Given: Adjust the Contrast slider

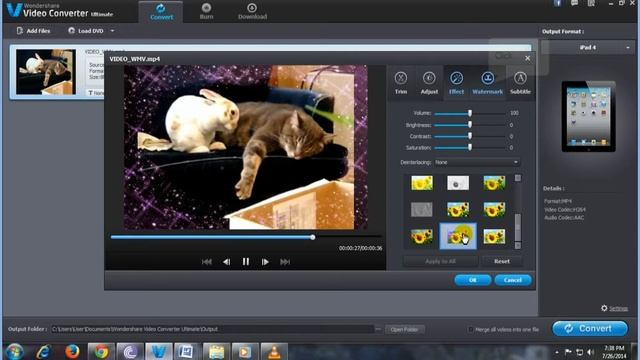Looking at the screenshot, I should pyautogui.click(x=470, y=136).
